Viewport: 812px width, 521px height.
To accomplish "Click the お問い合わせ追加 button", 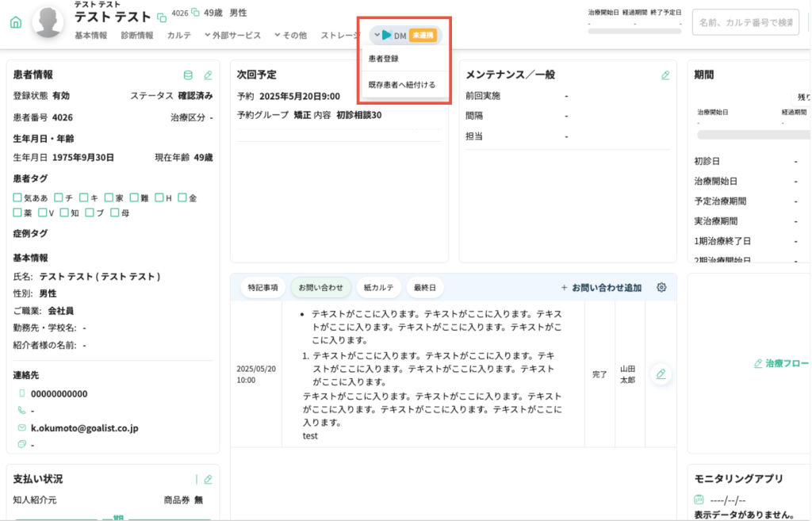I will (x=601, y=287).
